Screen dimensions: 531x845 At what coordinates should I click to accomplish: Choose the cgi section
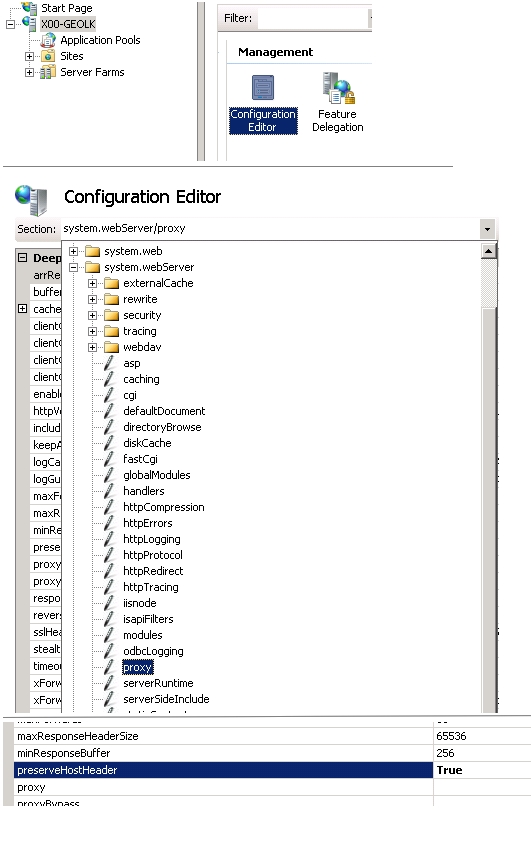(x=130, y=396)
